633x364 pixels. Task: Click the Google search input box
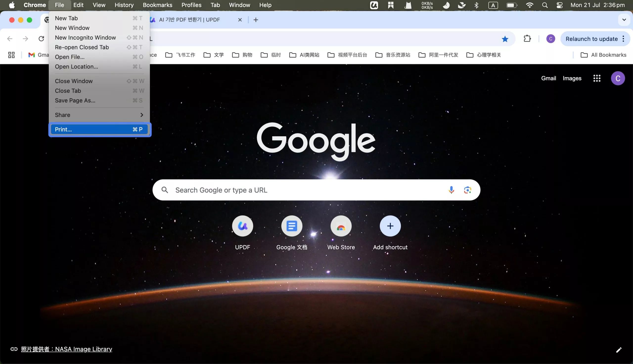316,190
